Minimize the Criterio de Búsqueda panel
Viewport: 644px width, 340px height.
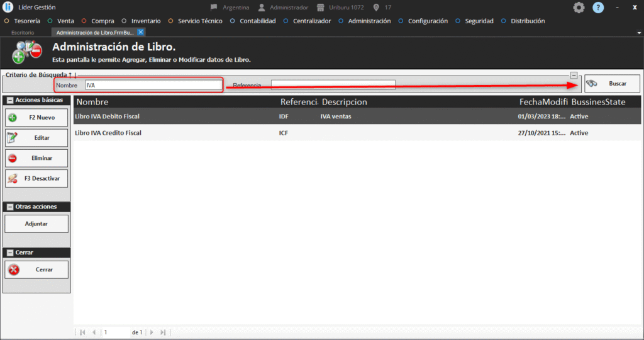[x=574, y=75]
